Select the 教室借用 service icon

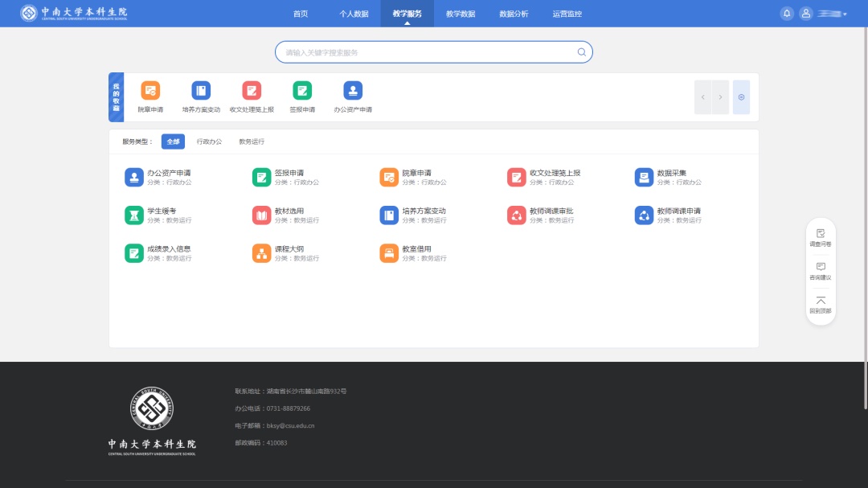[x=389, y=253]
